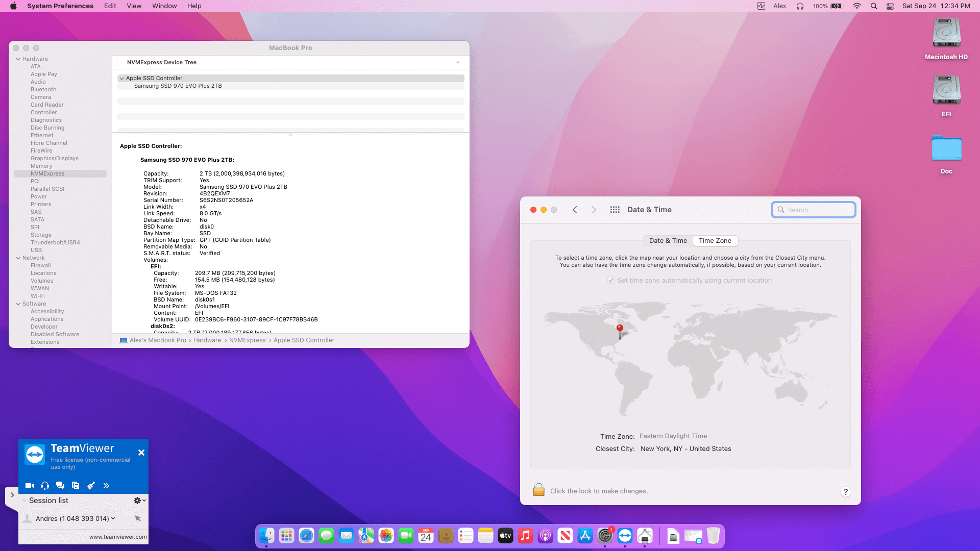This screenshot has width=980, height=551.
Task: Switch to the Date & Time tab
Action: point(668,241)
